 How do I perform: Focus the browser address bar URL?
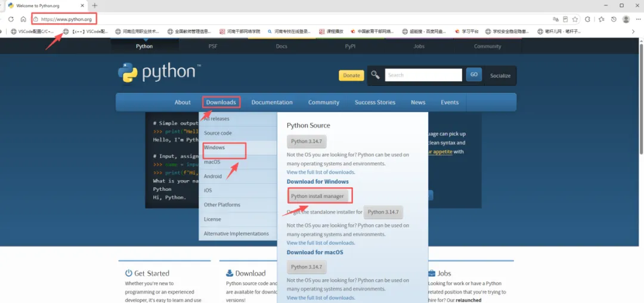(x=66, y=19)
